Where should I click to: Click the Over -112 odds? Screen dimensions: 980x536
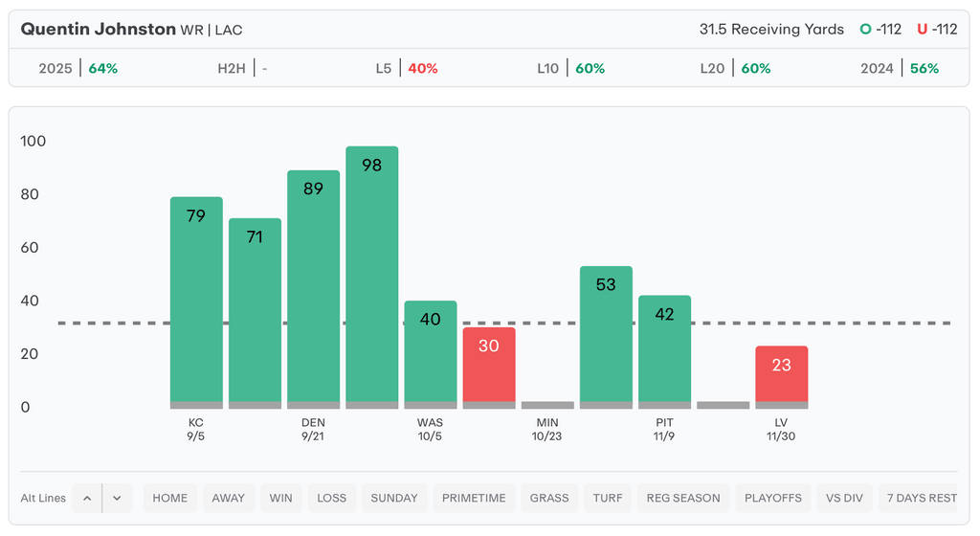click(x=881, y=30)
